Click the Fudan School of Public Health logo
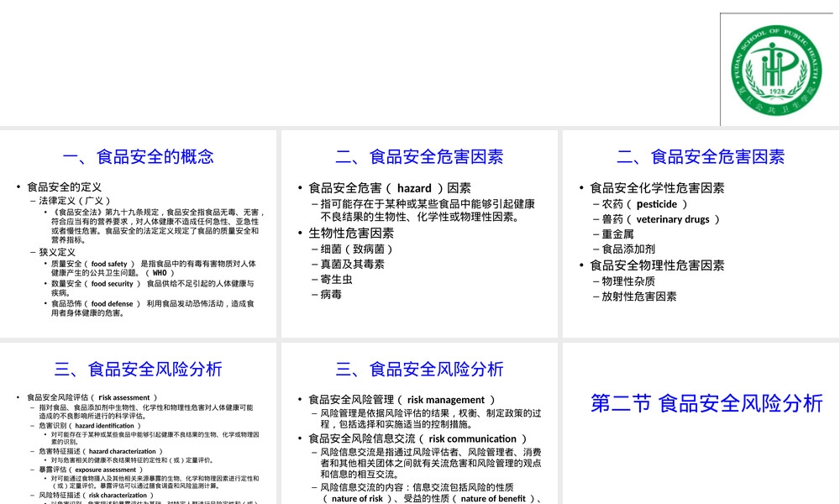Image resolution: width=840 pixels, height=504 pixels. coord(776,71)
